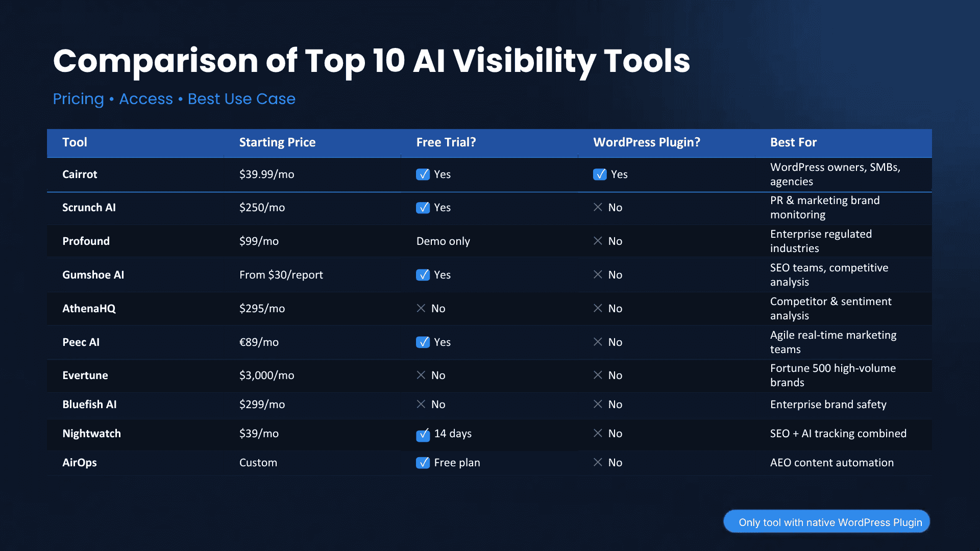Click the Best For column header
Image resolution: width=980 pixels, height=551 pixels.
pos(793,142)
